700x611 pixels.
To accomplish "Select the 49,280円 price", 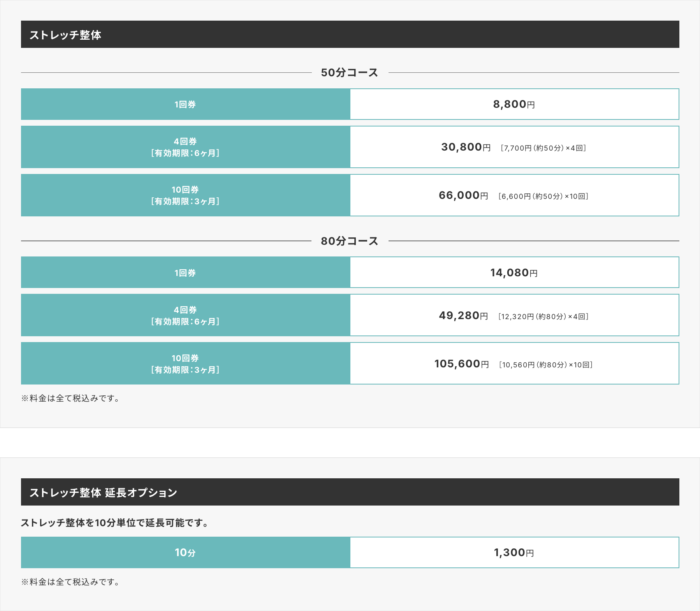I will click(x=463, y=316).
